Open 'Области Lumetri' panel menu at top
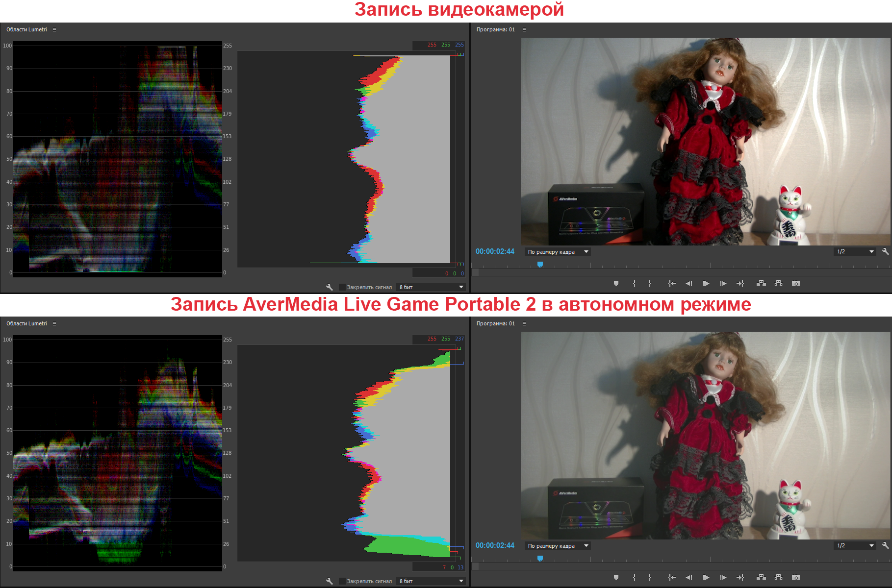Viewport: 892px width, 588px height. click(54, 30)
